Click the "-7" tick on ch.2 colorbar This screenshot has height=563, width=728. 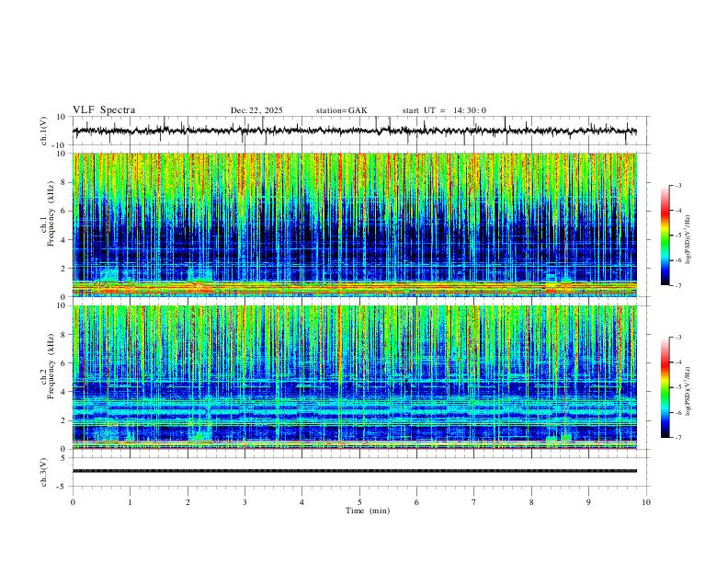pos(677,438)
